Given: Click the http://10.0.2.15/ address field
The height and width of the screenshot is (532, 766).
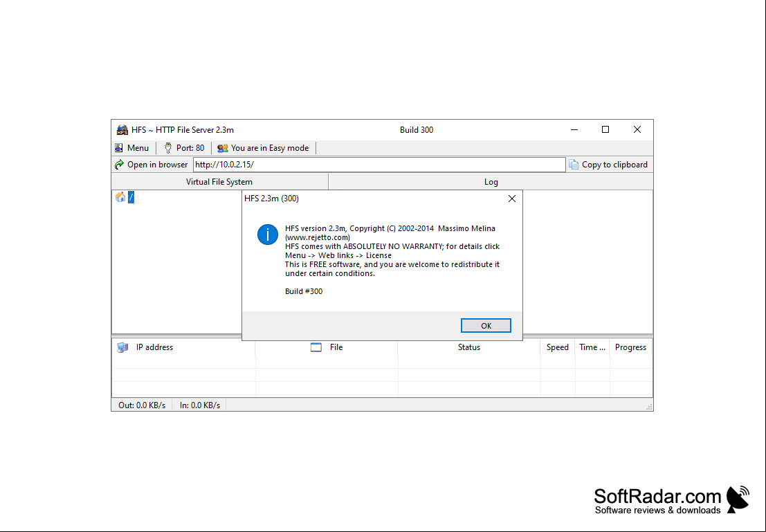Looking at the screenshot, I should 379,165.
